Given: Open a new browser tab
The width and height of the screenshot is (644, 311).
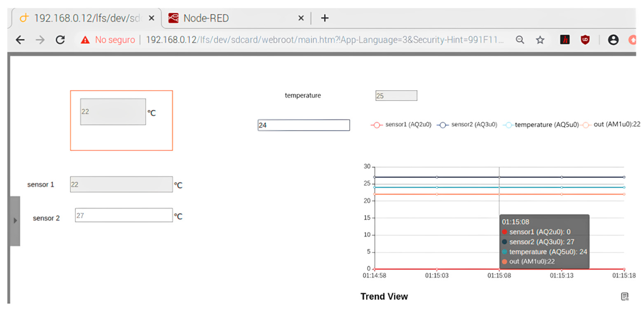Looking at the screenshot, I should tap(324, 18).
